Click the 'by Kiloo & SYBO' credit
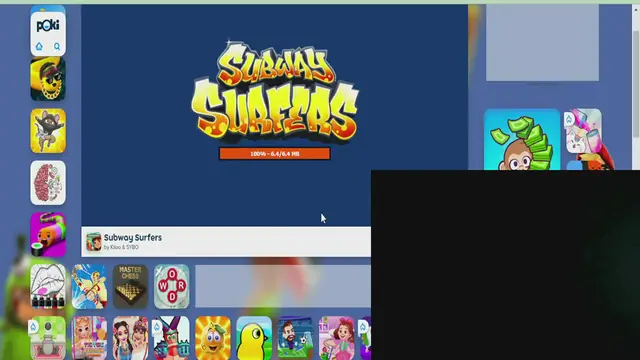 [121, 247]
